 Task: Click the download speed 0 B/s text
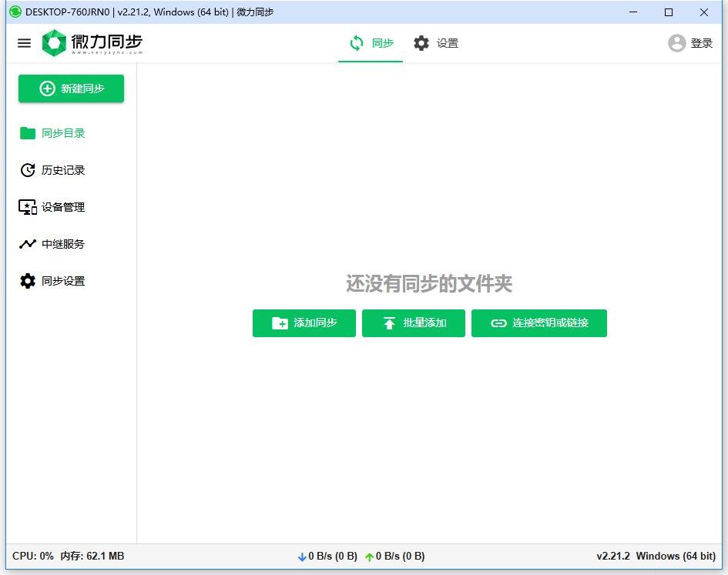[x=333, y=556]
